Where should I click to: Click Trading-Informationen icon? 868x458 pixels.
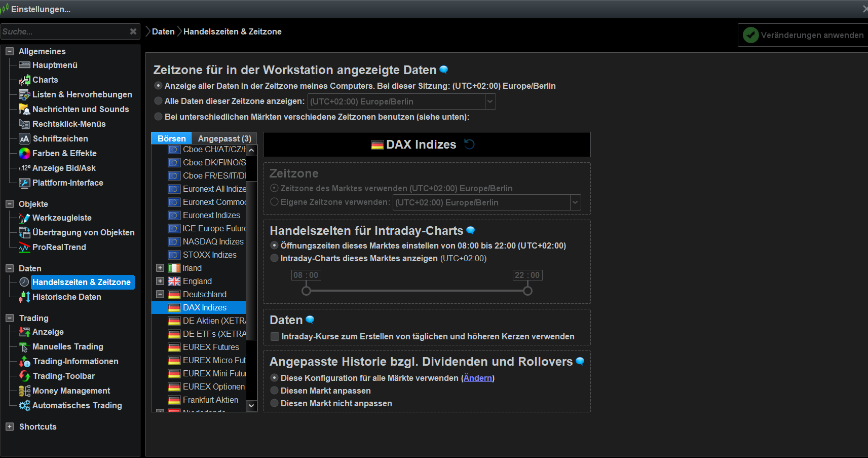pos(24,361)
